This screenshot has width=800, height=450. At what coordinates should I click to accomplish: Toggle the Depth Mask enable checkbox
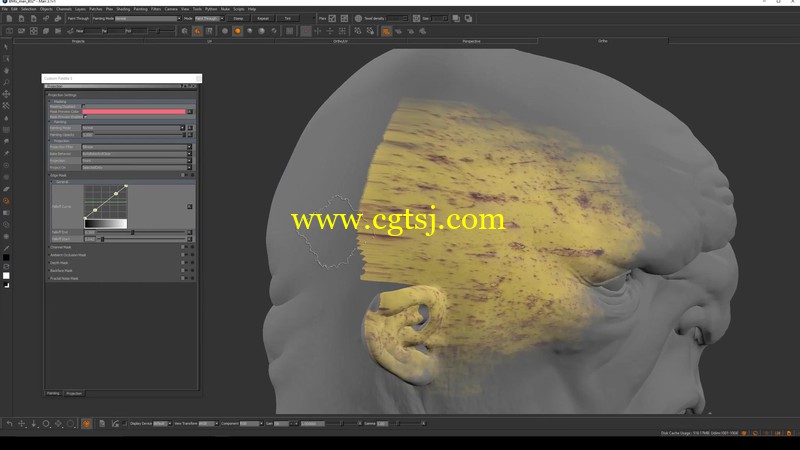click(182, 263)
